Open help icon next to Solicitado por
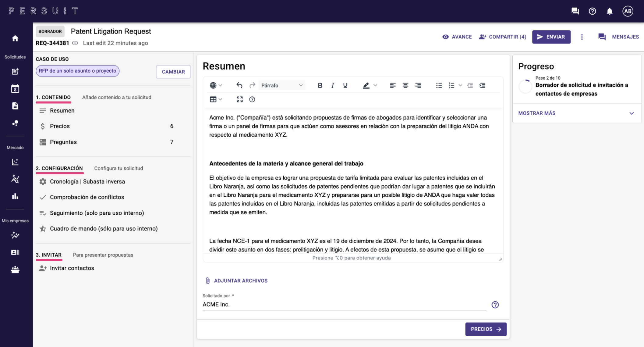 point(495,305)
